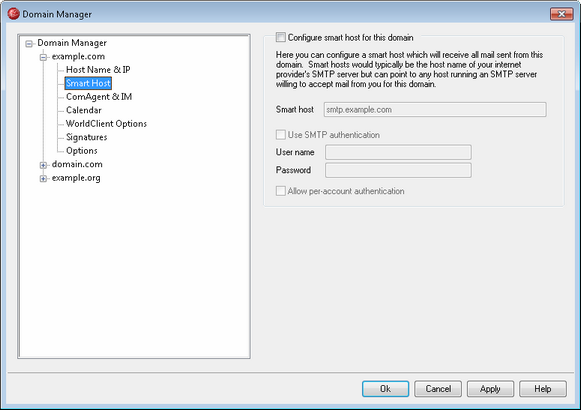Toggle Use SMTP authentication checkbox
The width and height of the screenshot is (581, 410).
click(280, 135)
